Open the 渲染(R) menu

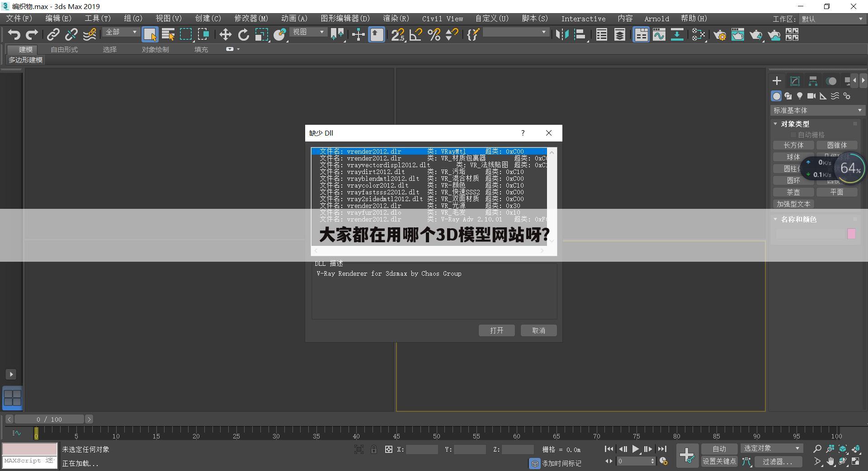(x=395, y=19)
